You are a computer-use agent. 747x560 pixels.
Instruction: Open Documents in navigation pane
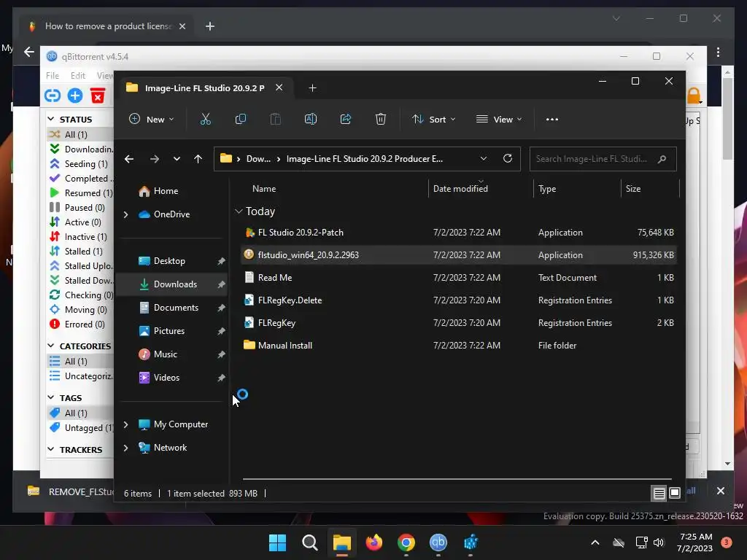point(176,308)
